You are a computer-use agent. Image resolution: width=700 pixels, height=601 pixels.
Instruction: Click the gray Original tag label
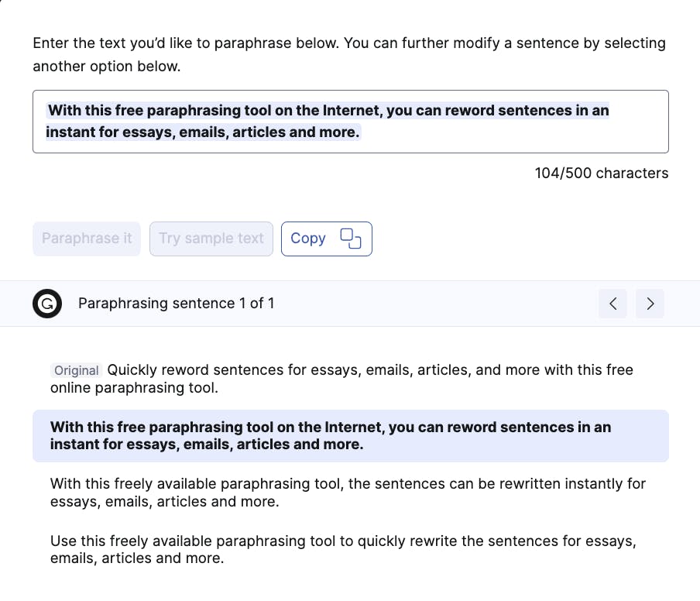(x=76, y=371)
